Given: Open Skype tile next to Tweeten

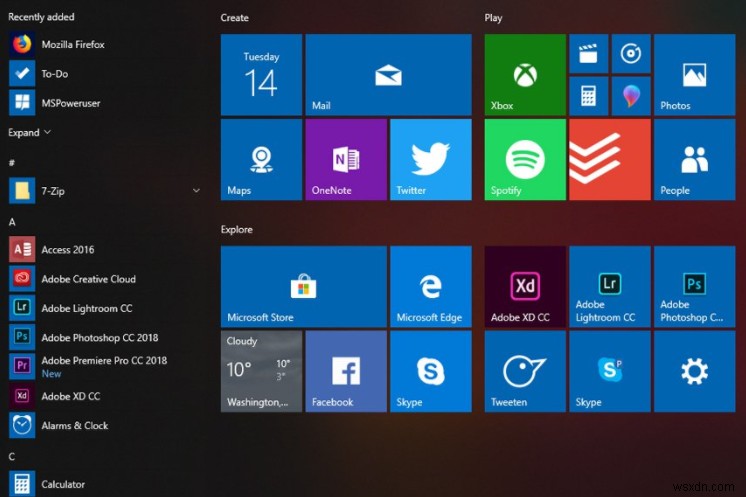Looking at the screenshot, I should [610, 371].
